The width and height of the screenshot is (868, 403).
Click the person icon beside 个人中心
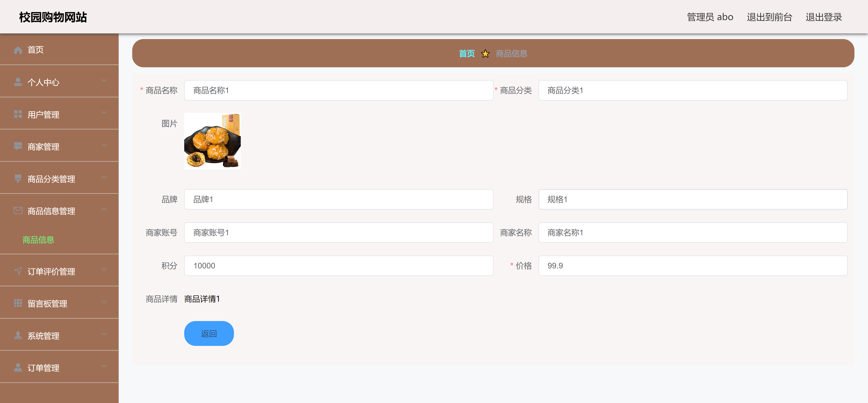[18, 82]
